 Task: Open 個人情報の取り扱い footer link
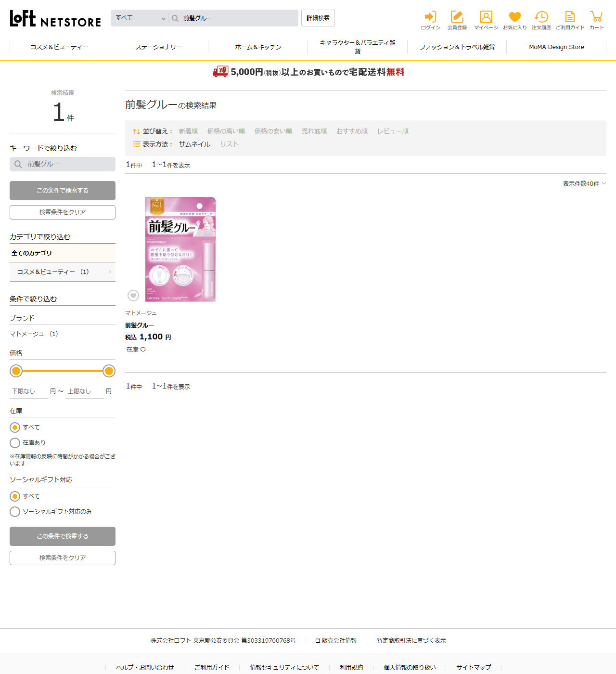pyautogui.click(x=410, y=668)
